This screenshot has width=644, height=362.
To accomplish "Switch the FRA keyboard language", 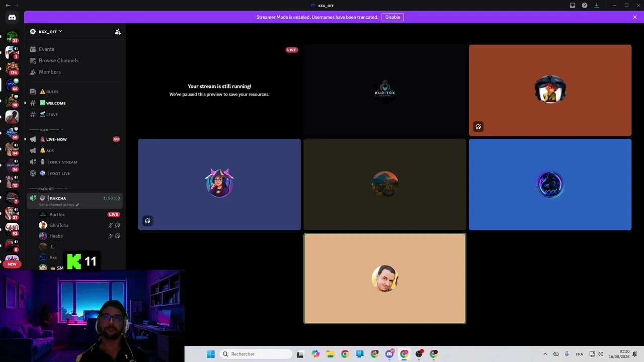I will pos(580,354).
